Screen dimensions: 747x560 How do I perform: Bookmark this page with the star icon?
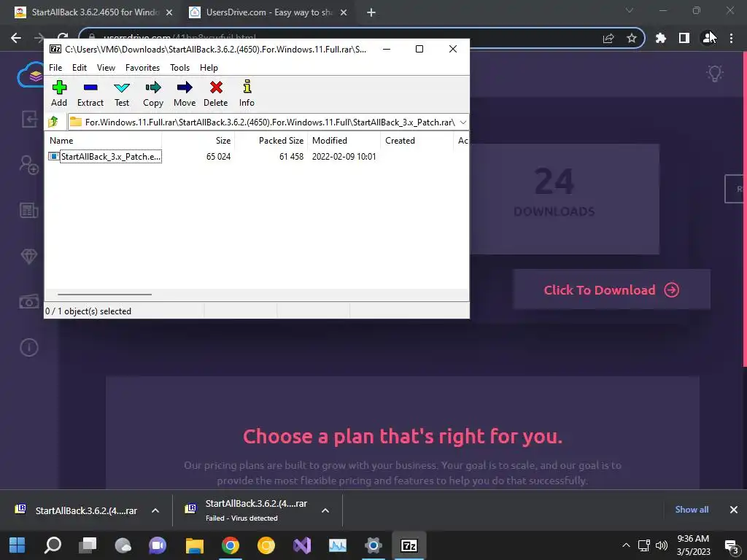631,38
